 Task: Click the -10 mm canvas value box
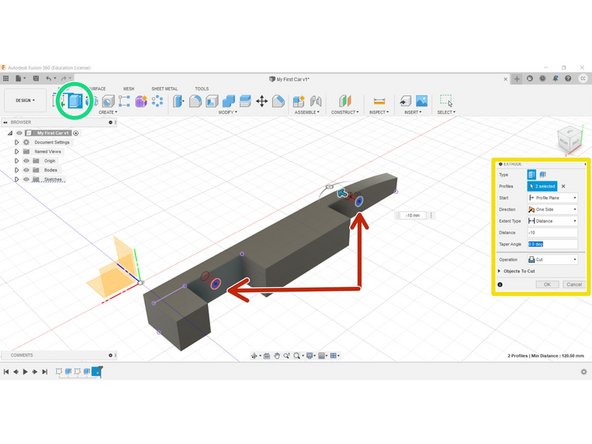click(x=413, y=215)
